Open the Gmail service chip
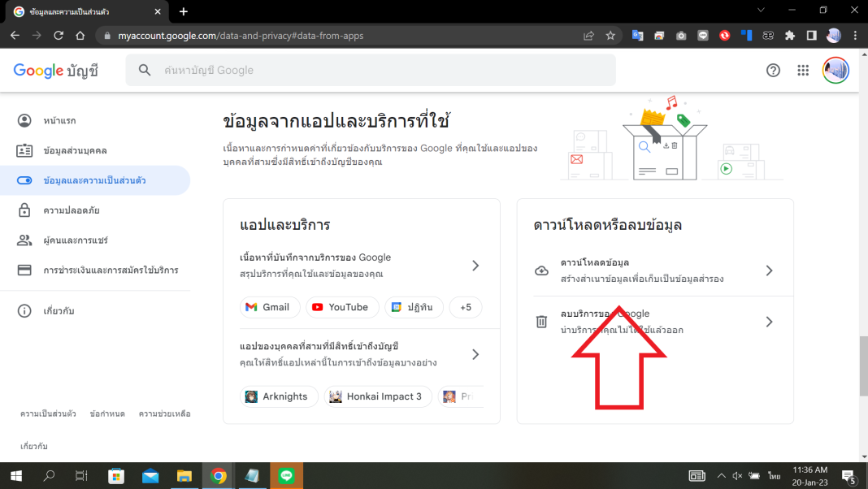The width and height of the screenshot is (868, 489). (x=270, y=307)
